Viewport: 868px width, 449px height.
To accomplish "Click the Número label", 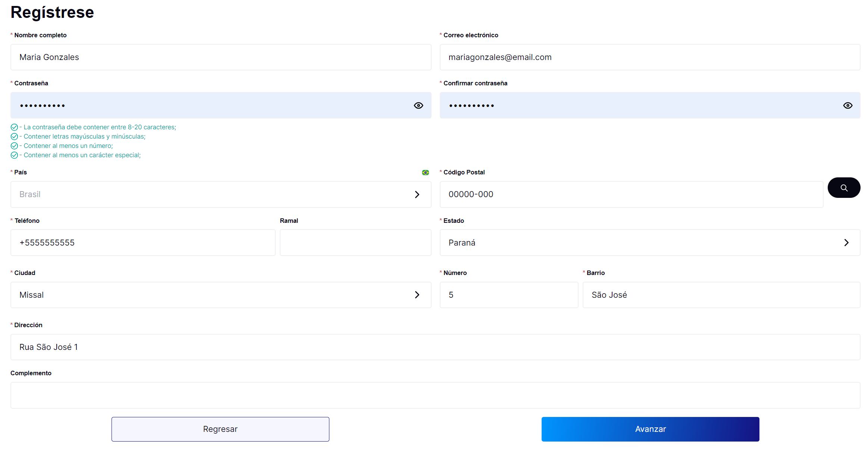I will 455,273.
